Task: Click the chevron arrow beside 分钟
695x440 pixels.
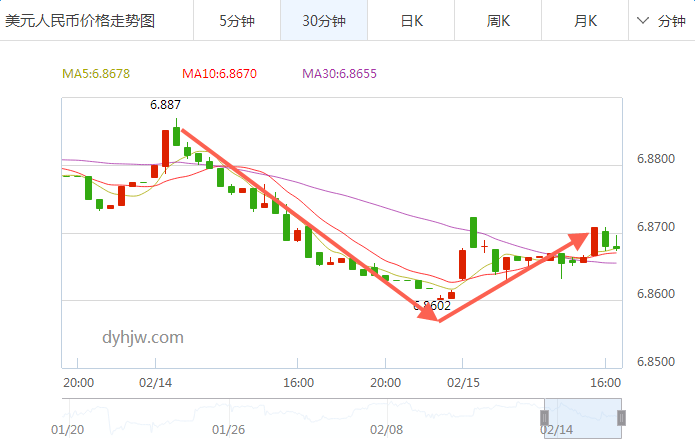Action: point(643,20)
